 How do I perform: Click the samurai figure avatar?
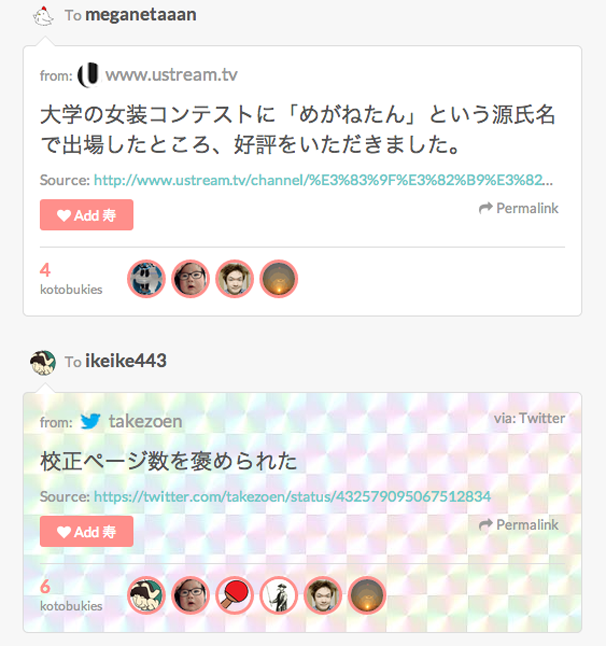(278, 595)
